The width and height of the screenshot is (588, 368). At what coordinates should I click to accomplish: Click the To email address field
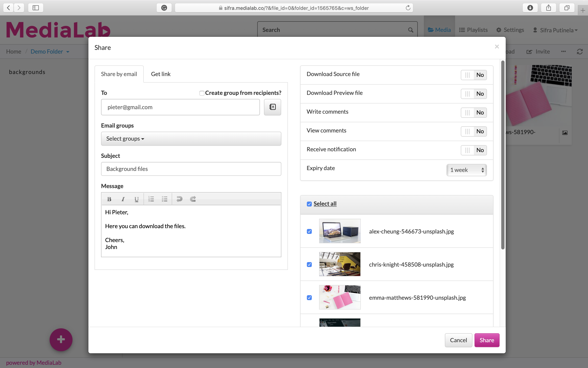click(180, 107)
